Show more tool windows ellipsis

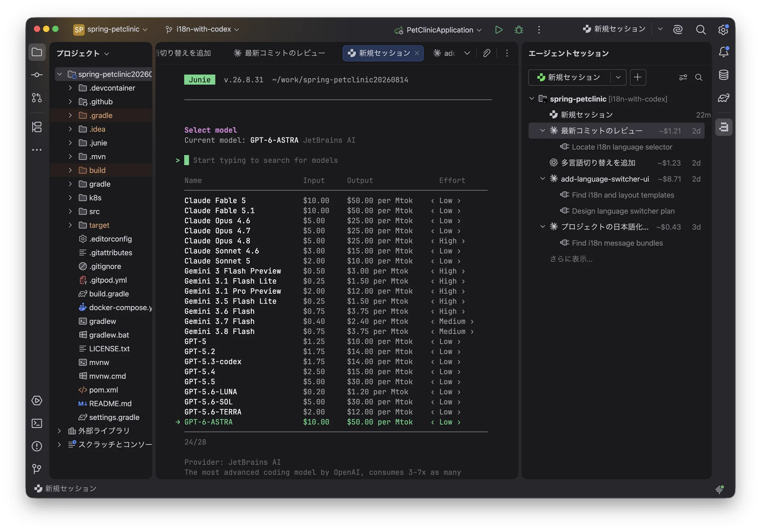37,150
